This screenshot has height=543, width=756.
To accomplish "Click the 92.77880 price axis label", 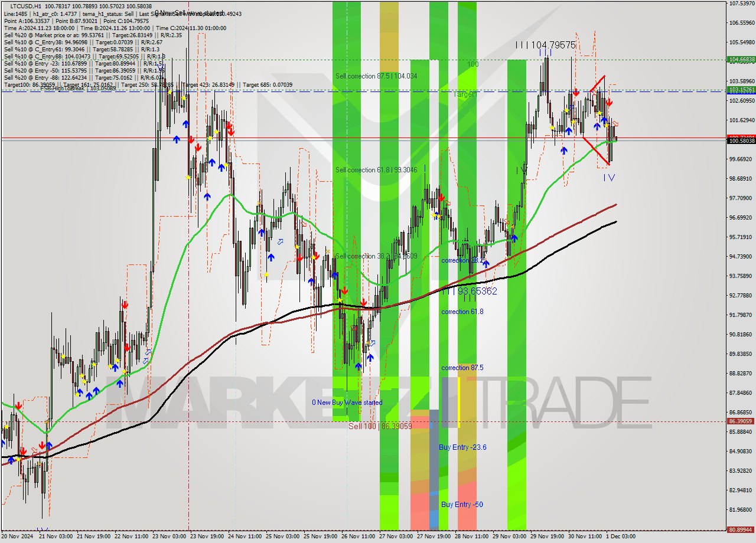I will 742,296.
